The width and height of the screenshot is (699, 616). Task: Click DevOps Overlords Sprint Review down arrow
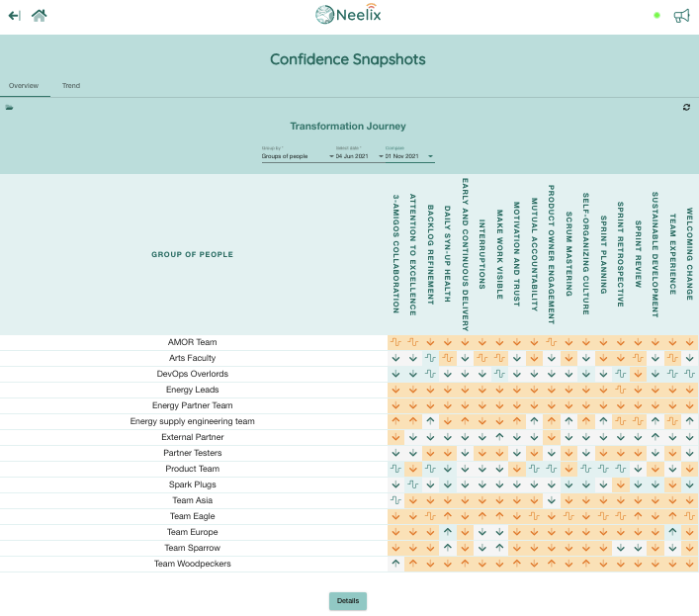[x=638, y=374]
